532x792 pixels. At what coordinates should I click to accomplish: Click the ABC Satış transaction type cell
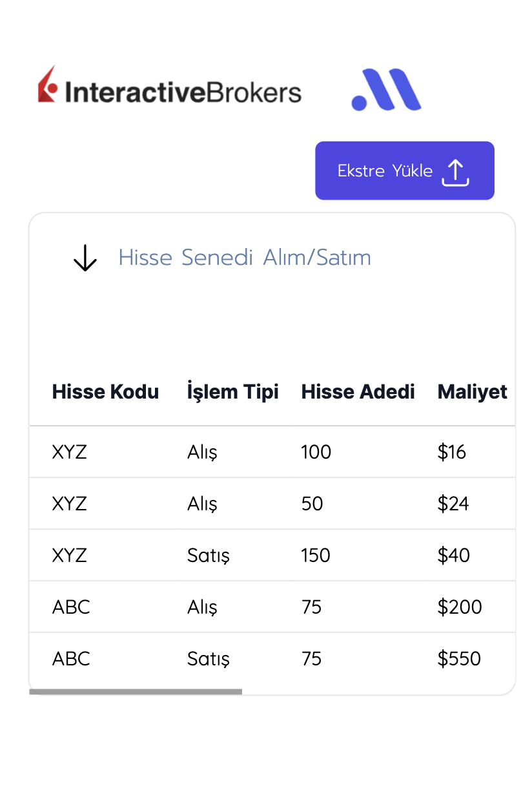(209, 659)
